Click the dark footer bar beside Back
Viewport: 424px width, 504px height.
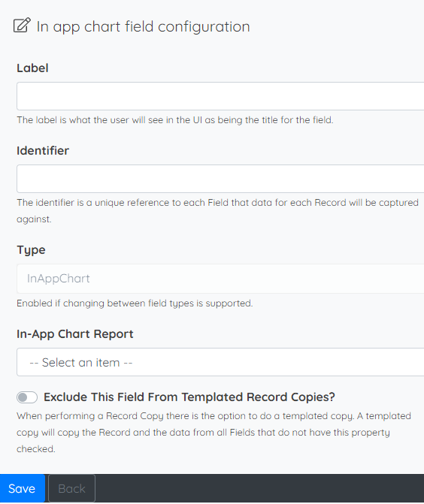pos(259,488)
